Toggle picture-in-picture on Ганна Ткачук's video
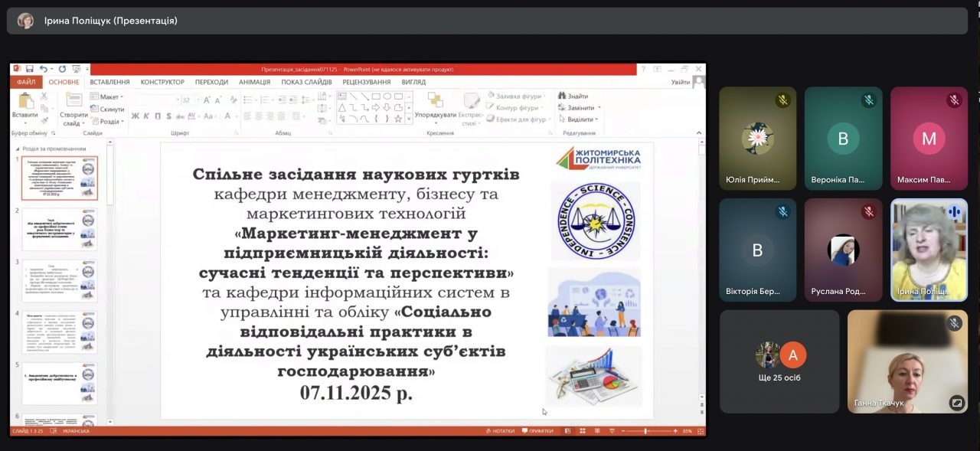Image resolution: width=980 pixels, height=451 pixels. pos(956,402)
